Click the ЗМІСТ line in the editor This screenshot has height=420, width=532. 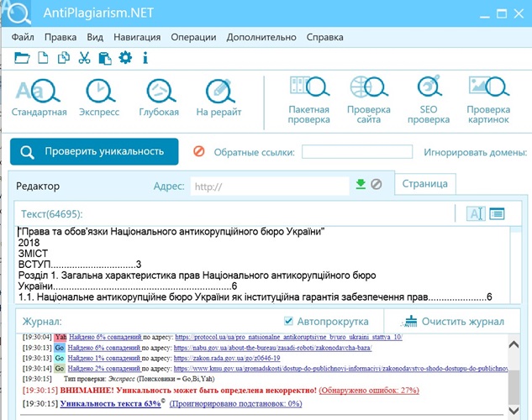point(33,254)
